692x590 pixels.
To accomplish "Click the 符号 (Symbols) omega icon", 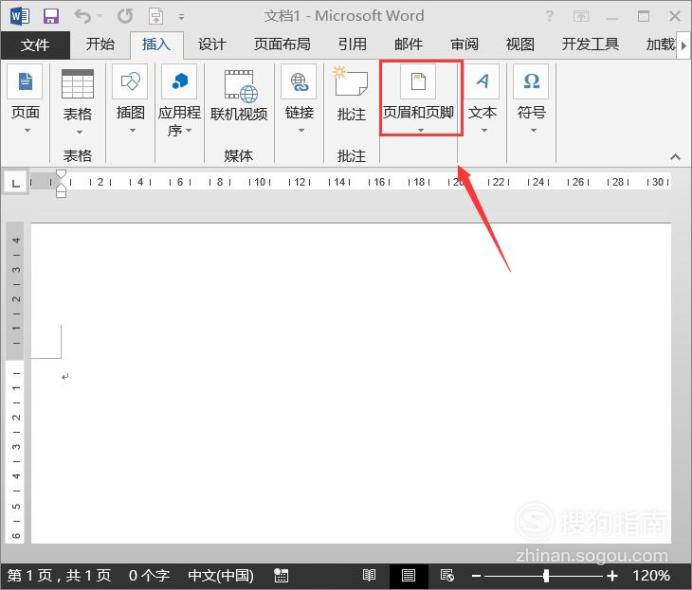I will click(531, 82).
